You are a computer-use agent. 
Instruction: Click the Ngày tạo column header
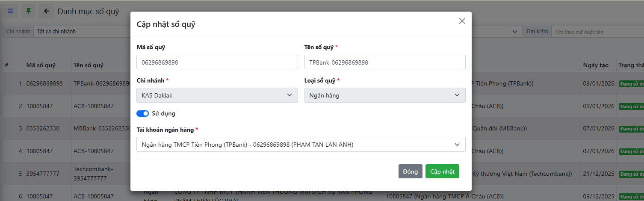click(x=595, y=65)
